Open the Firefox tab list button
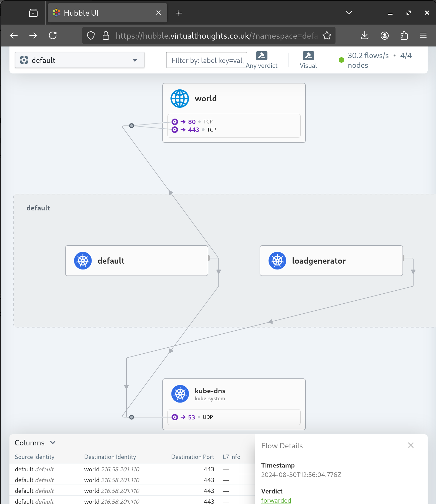This screenshot has height=504, width=436. point(33,13)
